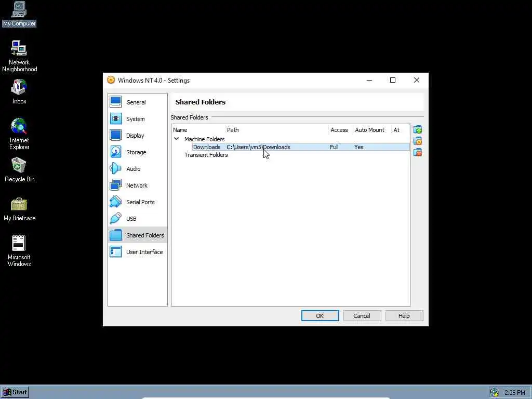532x399 pixels.
Task: Select the Serial Ports icon in sidebar
Action: pyautogui.click(x=116, y=202)
